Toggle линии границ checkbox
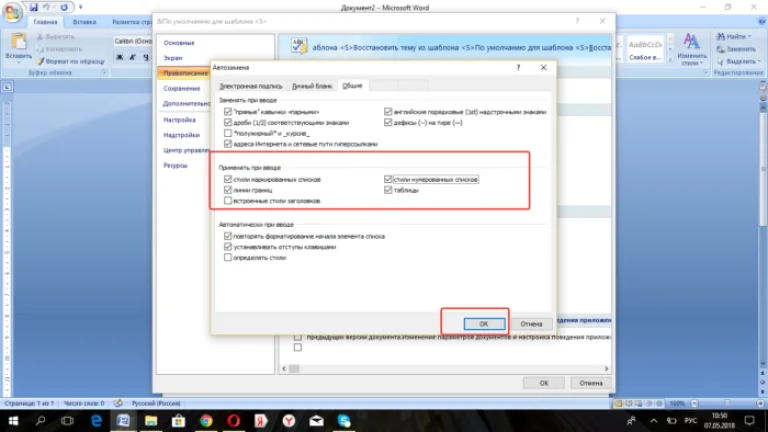This screenshot has height=432, width=768. 228,190
